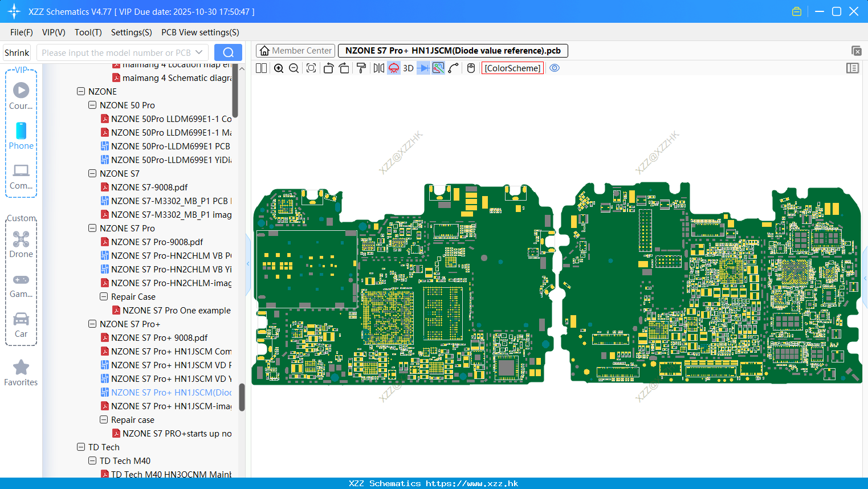Open the File(F) menu

[x=22, y=32]
